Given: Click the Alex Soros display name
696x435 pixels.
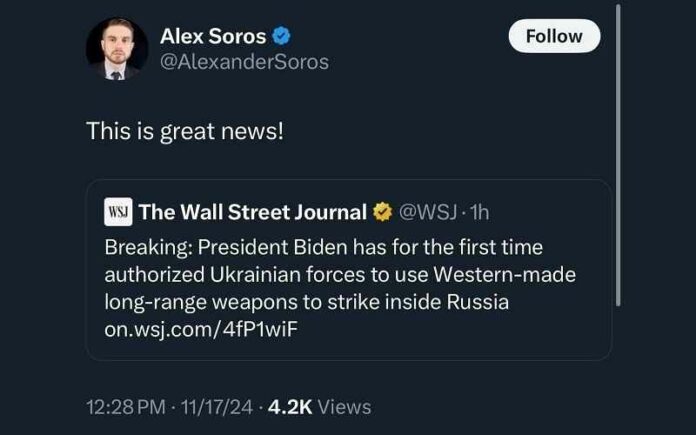Looking at the screenshot, I should 213,36.
